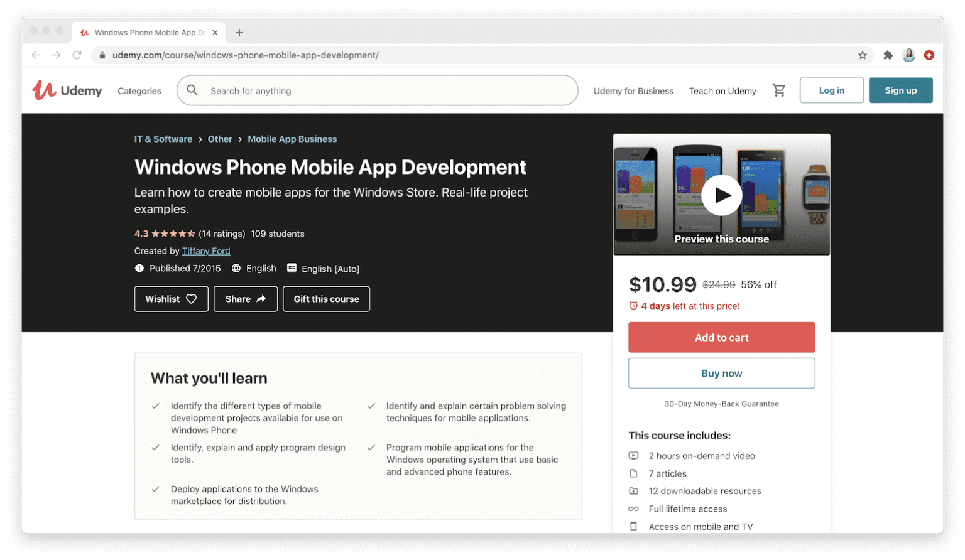Viewport: 965px width, 560px height.
Task: Play the course preview video
Action: tap(721, 195)
